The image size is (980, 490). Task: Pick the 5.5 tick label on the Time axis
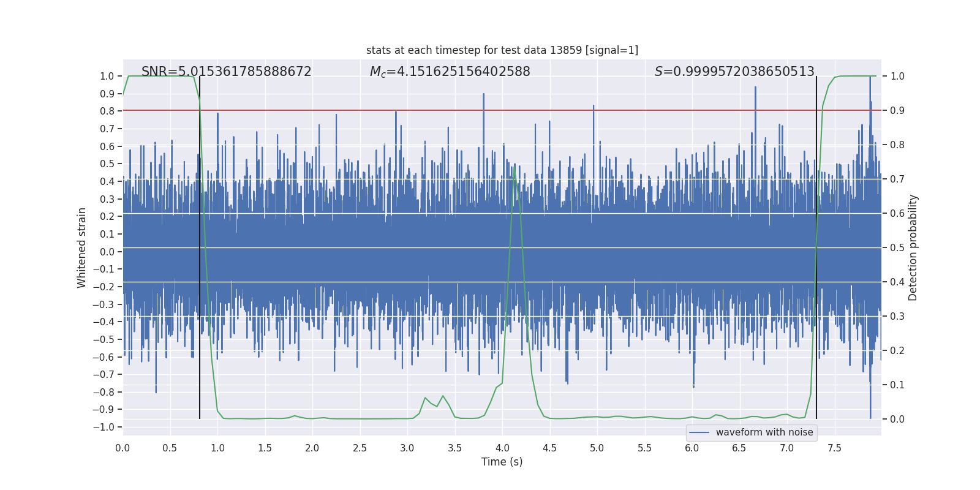pos(644,448)
